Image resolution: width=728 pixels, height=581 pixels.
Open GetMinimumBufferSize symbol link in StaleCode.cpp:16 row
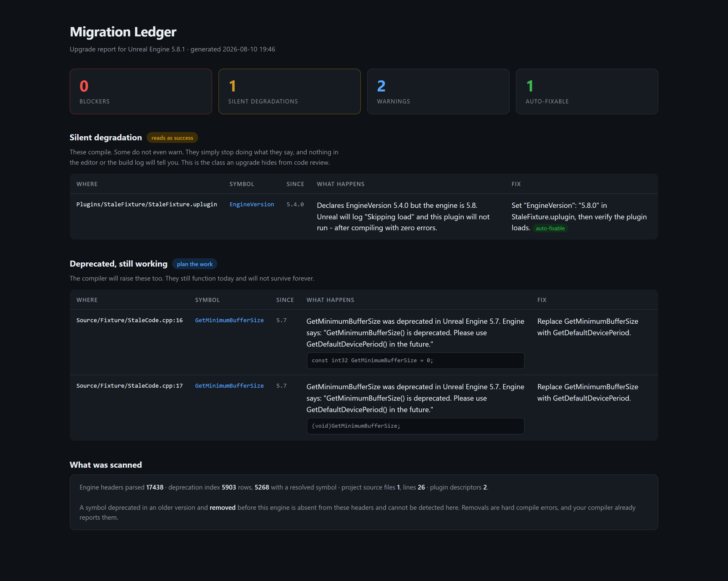point(229,321)
